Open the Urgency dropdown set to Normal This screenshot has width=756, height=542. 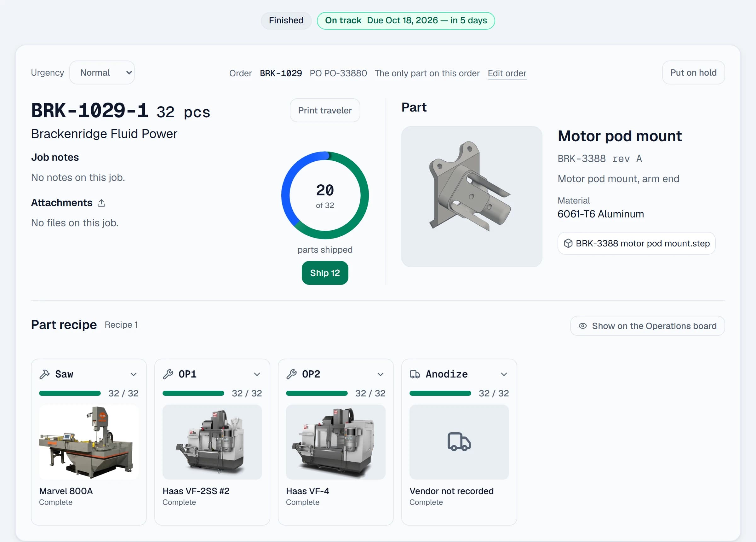tap(102, 72)
